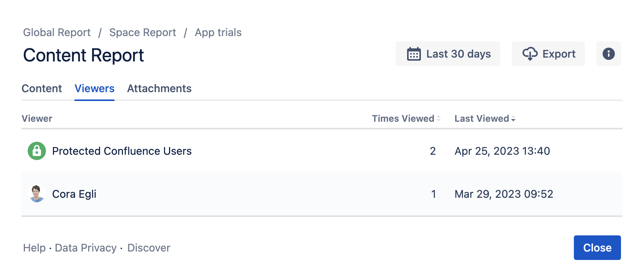Click the Viewer column header

pyautogui.click(x=37, y=119)
